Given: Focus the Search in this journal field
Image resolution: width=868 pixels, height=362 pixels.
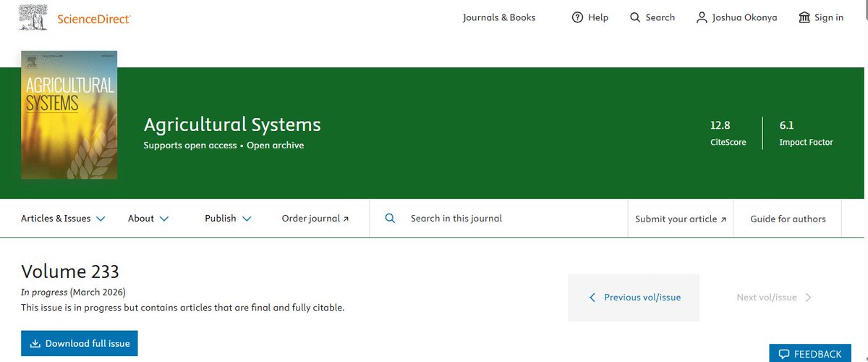Looking at the screenshot, I should (498, 218).
